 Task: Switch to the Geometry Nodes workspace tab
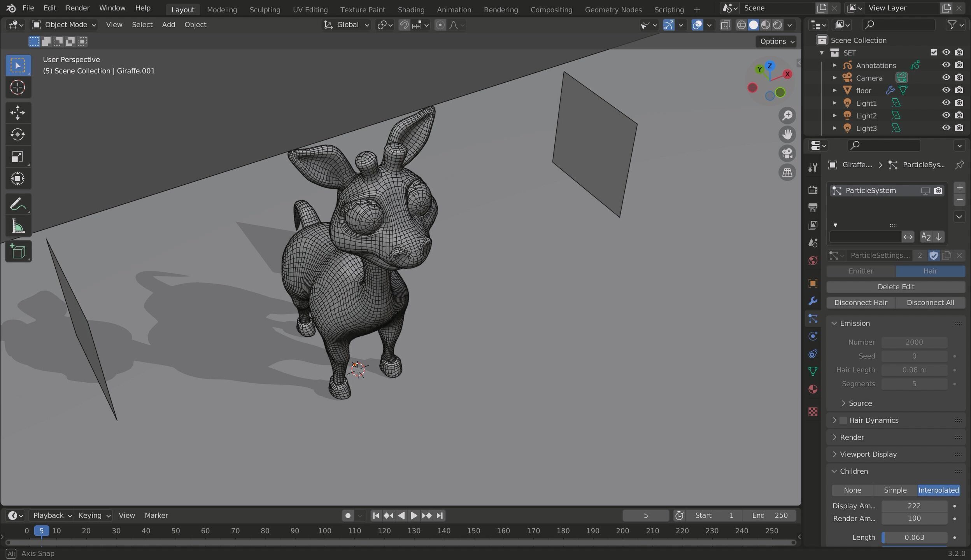613,10
